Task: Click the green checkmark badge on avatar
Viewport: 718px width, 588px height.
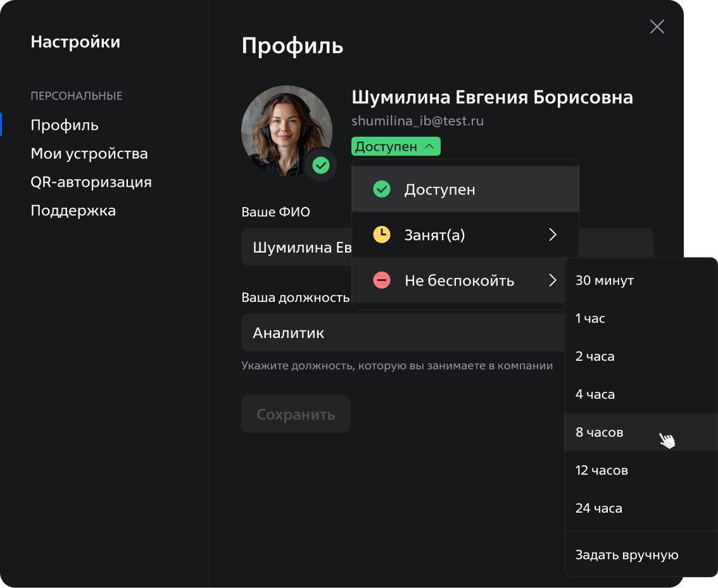Action: (321, 166)
